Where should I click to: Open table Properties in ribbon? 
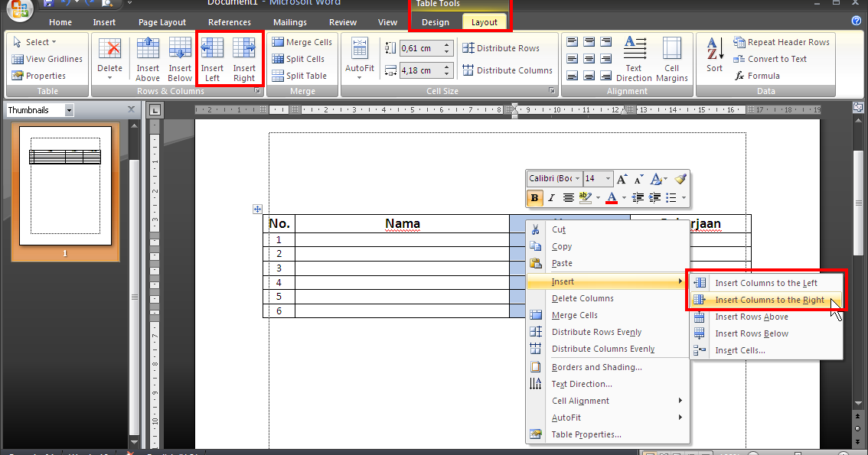(x=39, y=76)
